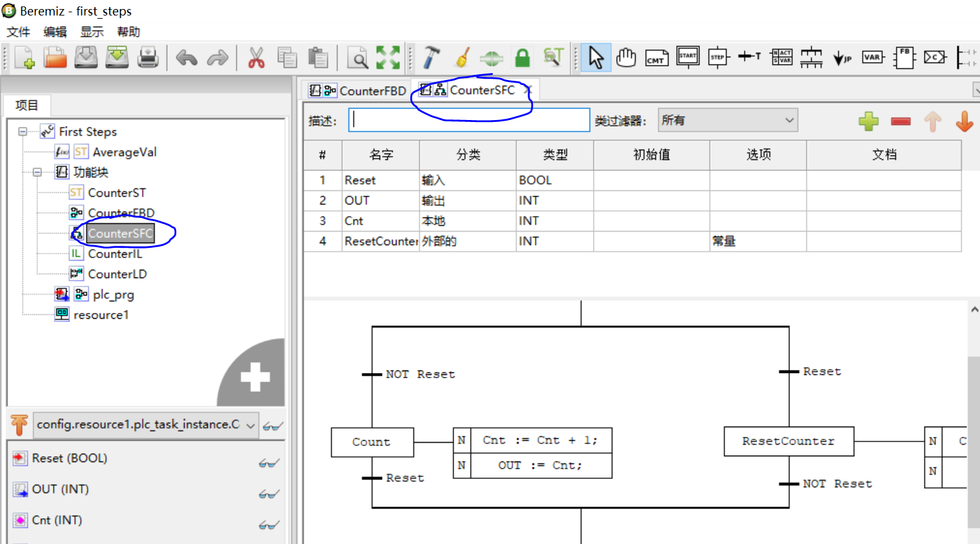Collapse the First Steps tree node
Image resolution: width=980 pixels, height=544 pixels.
[22, 131]
